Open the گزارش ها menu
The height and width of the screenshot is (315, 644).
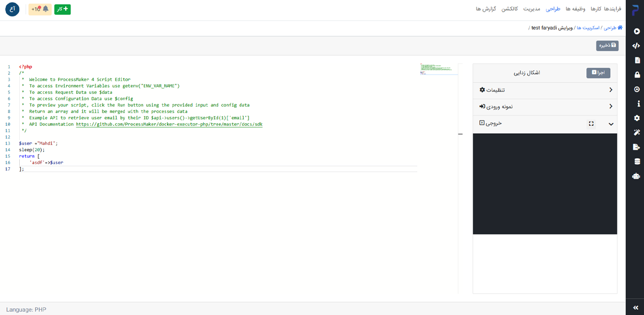[x=486, y=9]
